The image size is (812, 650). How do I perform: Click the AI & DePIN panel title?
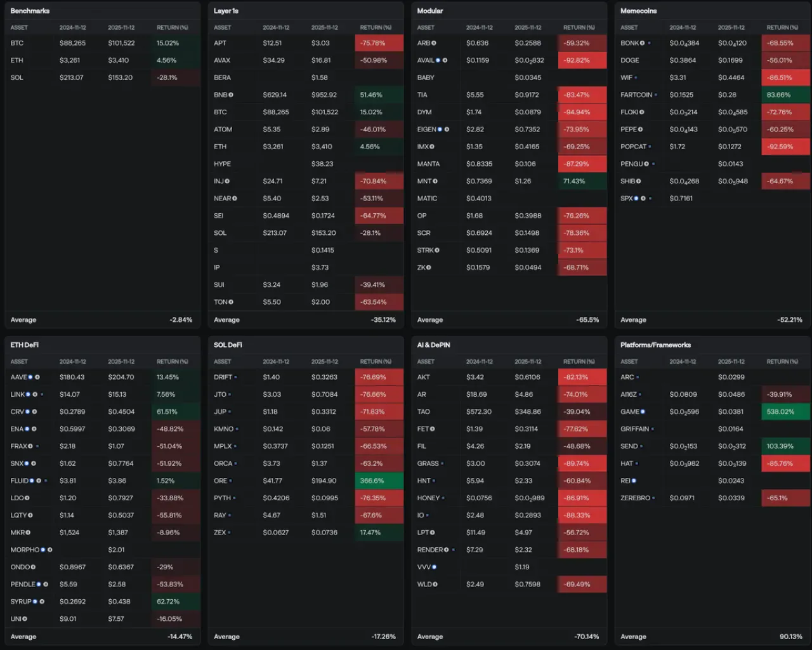(433, 345)
